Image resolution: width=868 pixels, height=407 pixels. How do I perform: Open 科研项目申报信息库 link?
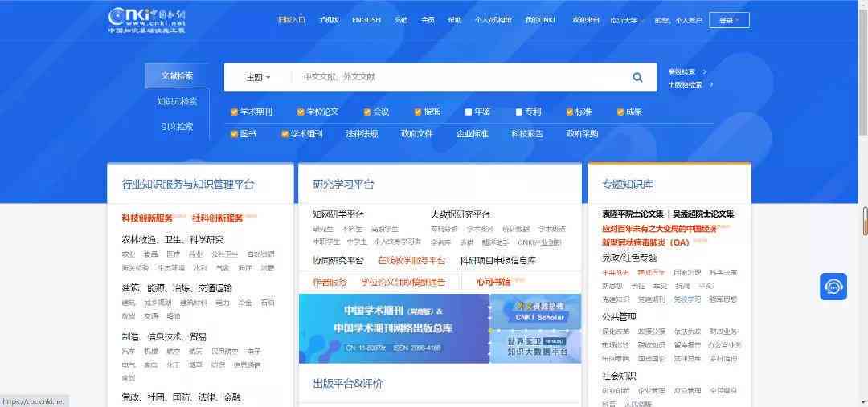497,260
